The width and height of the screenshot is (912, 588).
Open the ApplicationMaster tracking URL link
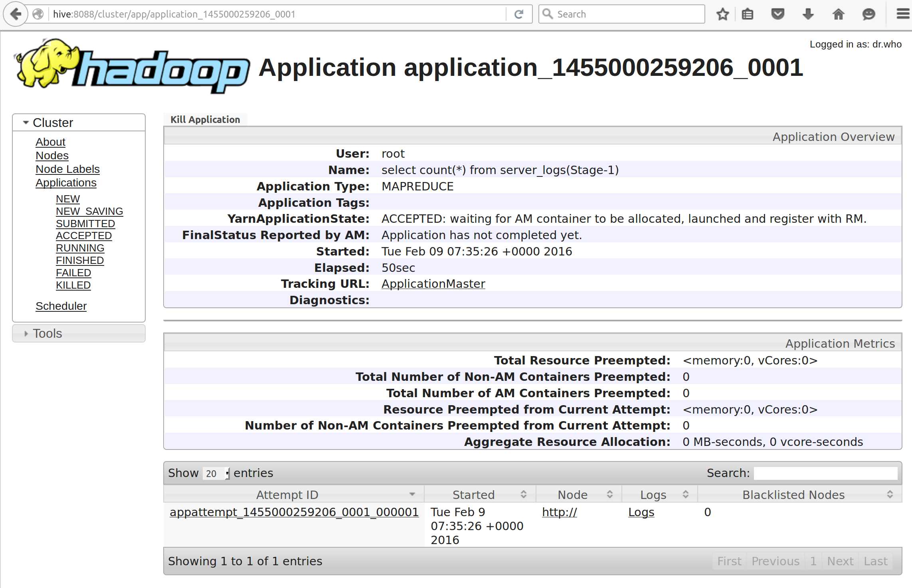coord(433,284)
